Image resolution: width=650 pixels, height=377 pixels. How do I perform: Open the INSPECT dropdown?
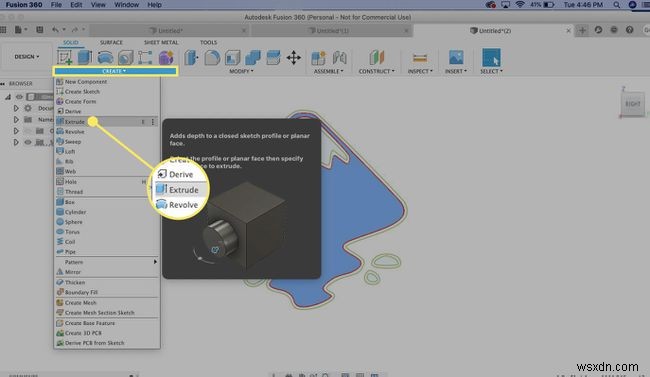click(x=420, y=71)
